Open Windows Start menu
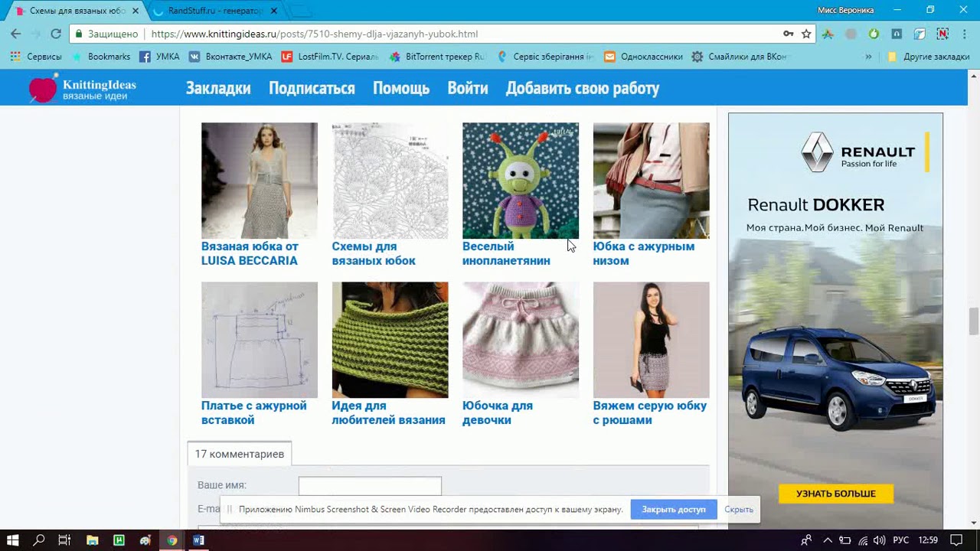The height and width of the screenshot is (551, 980). [x=13, y=540]
